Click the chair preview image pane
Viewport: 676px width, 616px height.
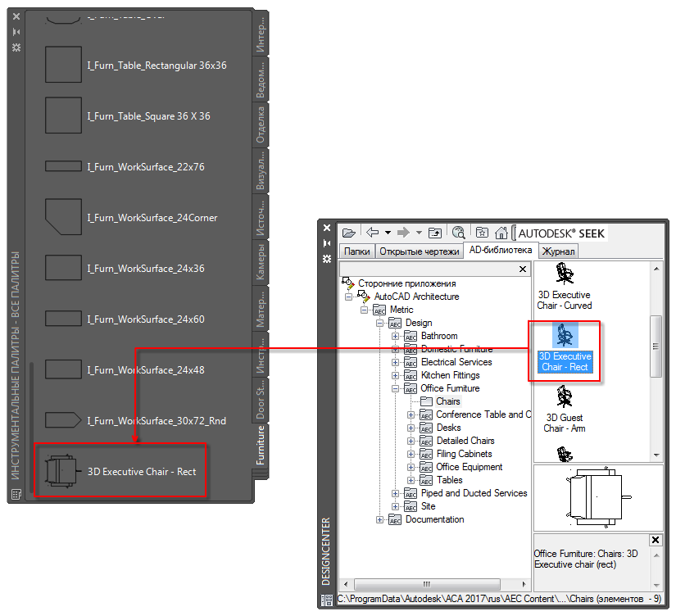click(598, 497)
